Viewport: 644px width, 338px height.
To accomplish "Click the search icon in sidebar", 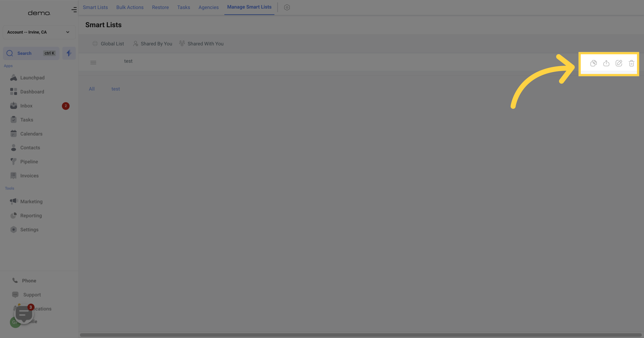I will tap(9, 53).
